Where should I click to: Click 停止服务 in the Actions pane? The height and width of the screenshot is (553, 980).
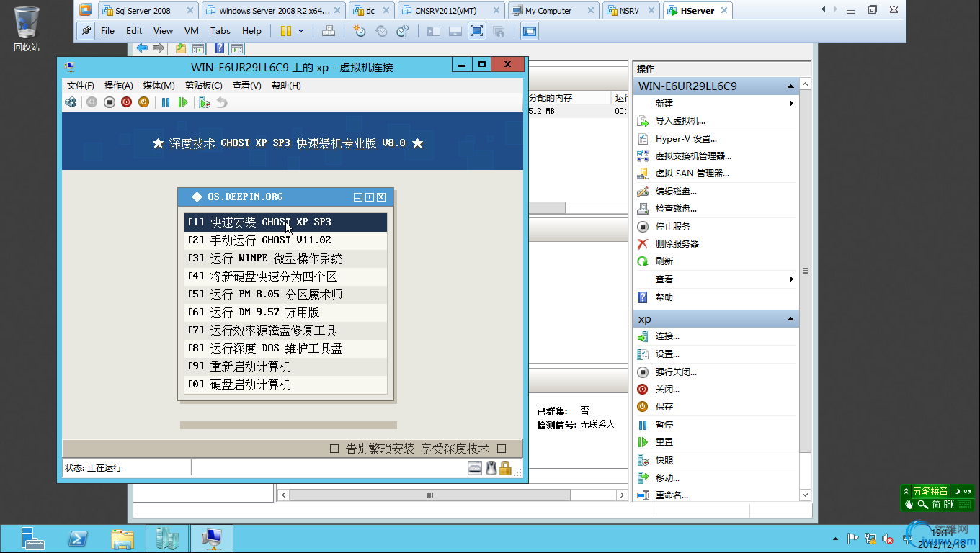pos(673,227)
